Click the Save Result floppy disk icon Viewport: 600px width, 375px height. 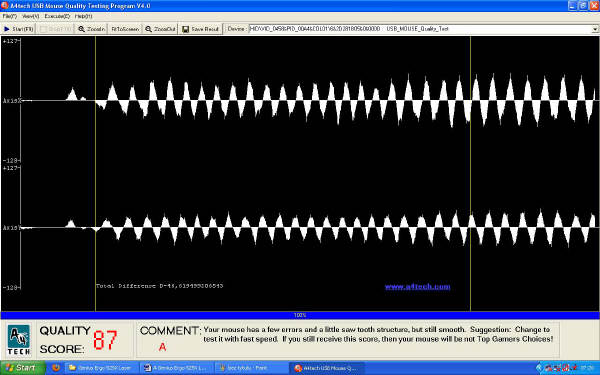point(186,29)
